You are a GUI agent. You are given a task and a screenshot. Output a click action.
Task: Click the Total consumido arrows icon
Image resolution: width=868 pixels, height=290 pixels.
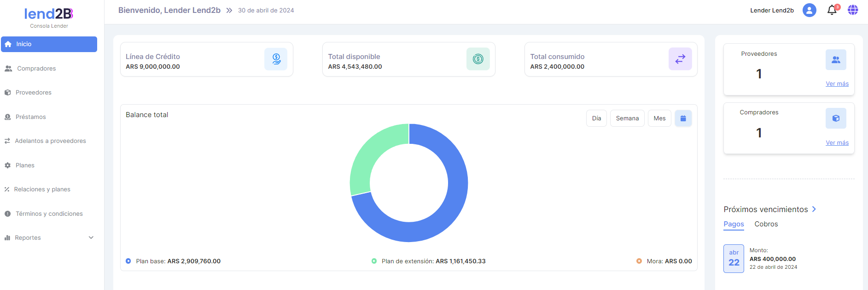tap(680, 59)
